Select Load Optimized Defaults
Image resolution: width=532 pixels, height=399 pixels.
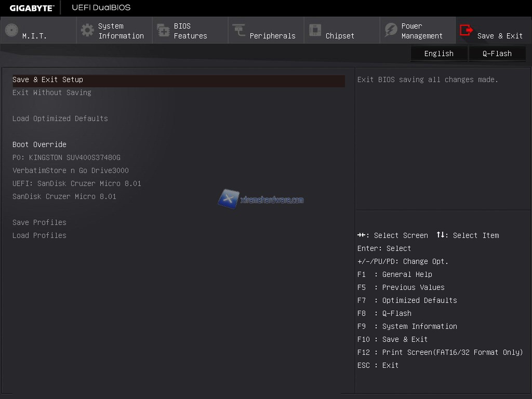click(x=60, y=118)
